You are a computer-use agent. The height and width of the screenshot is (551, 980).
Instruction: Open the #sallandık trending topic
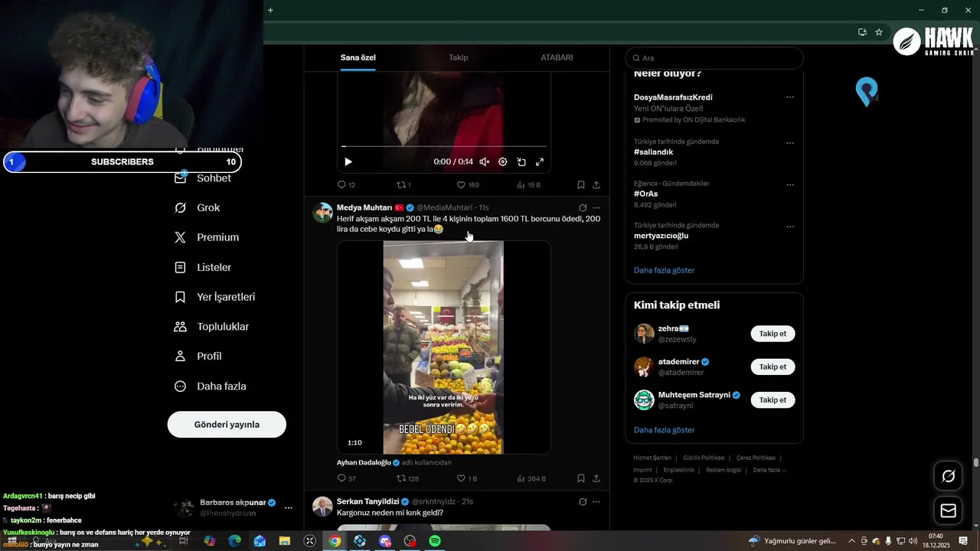pos(653,152)
